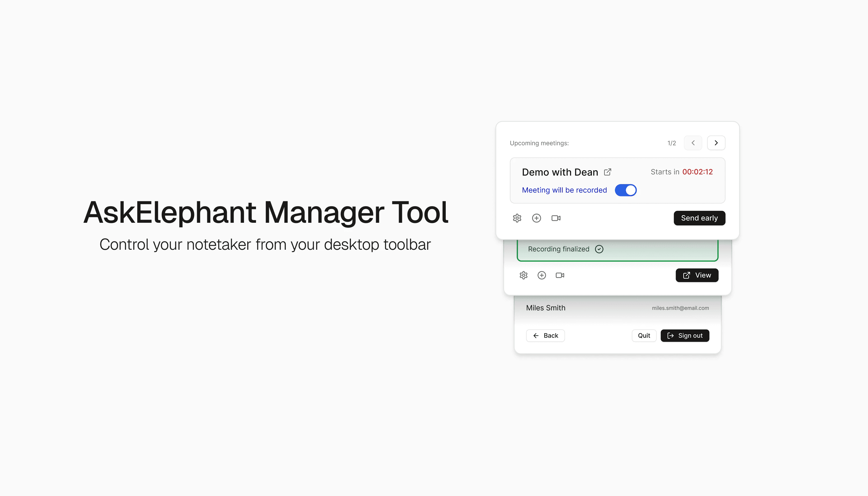
Task: Advance to the next upcoming meeting
Action: (716, 143)
